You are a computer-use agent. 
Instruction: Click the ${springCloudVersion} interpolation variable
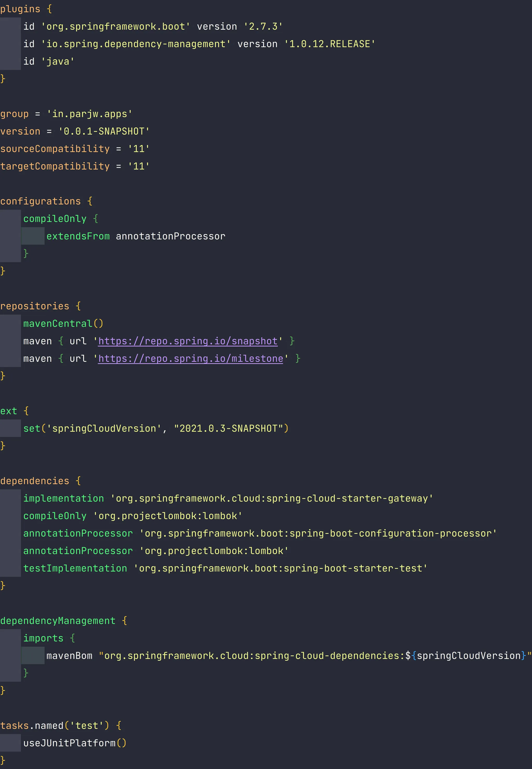(x=468, y=656)
